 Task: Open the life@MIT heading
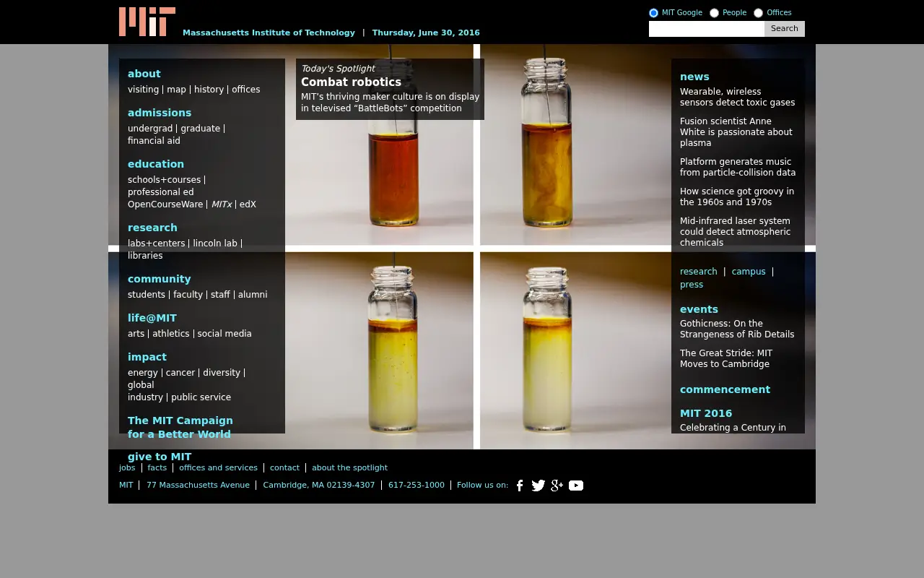coord(152,318)
